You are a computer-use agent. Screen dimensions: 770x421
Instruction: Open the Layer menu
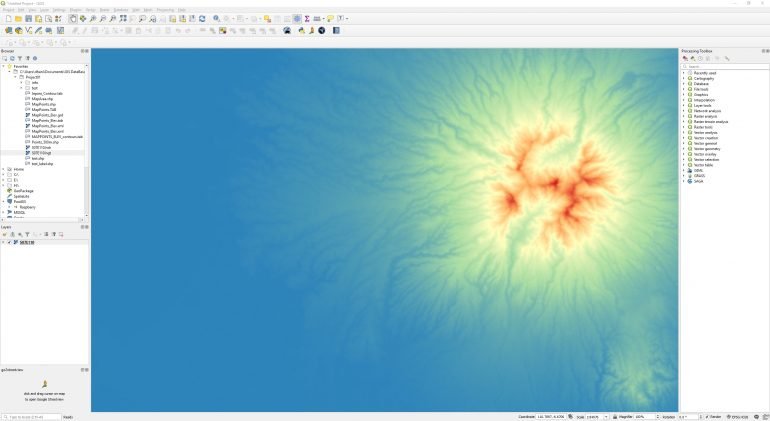coord(44,10)
